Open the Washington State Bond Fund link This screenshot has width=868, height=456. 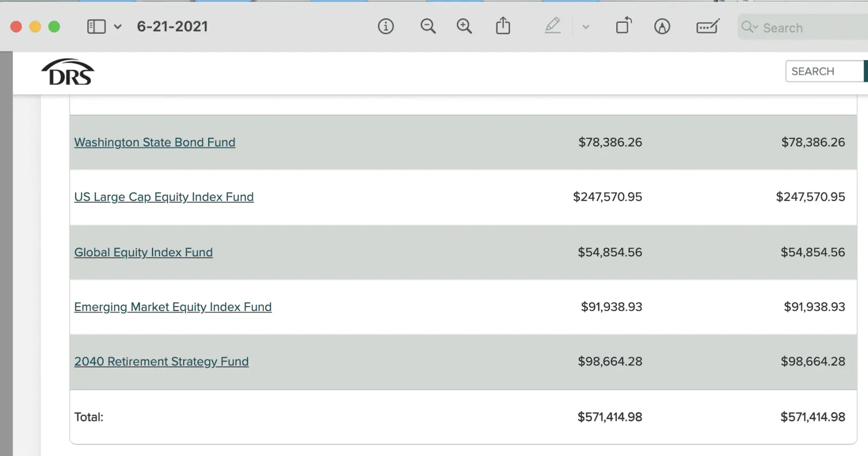155,143
